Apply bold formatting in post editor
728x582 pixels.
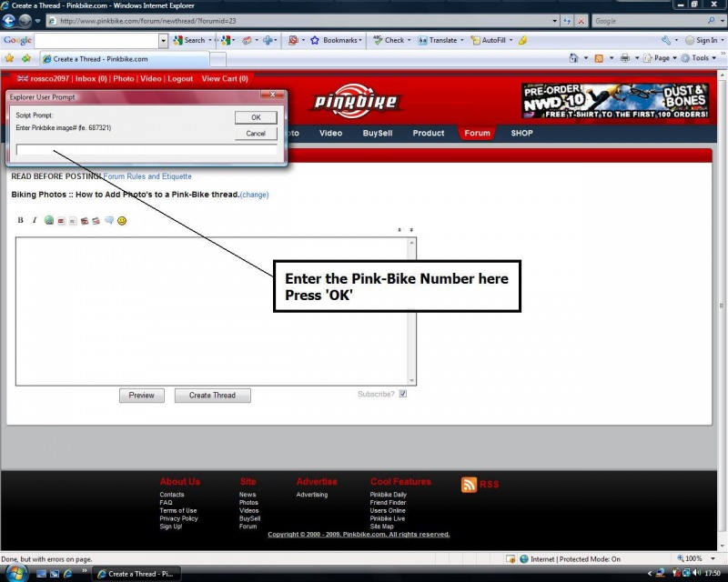[20, 220]
